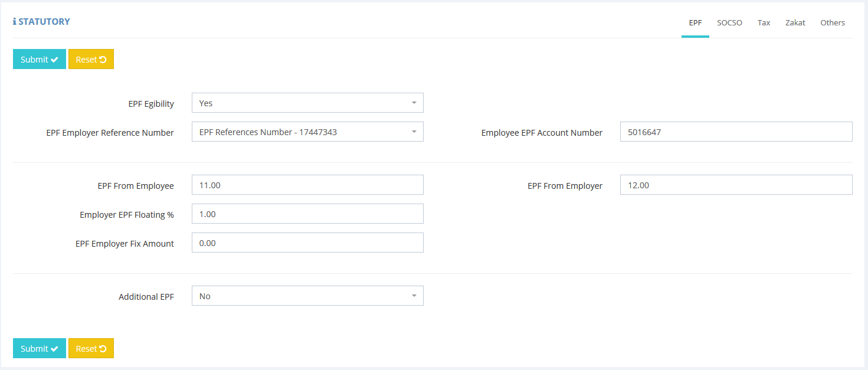Click the EPF From Employee input
Viewport: 868px width, 370px height.
click(307, 185)
